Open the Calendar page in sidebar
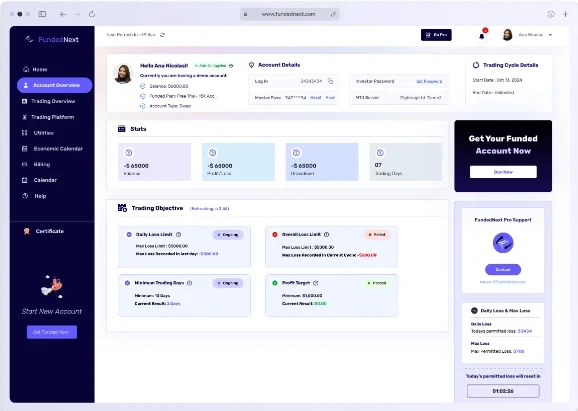Image resolution: width=578 pixels, height=411 pixels. 39,180
